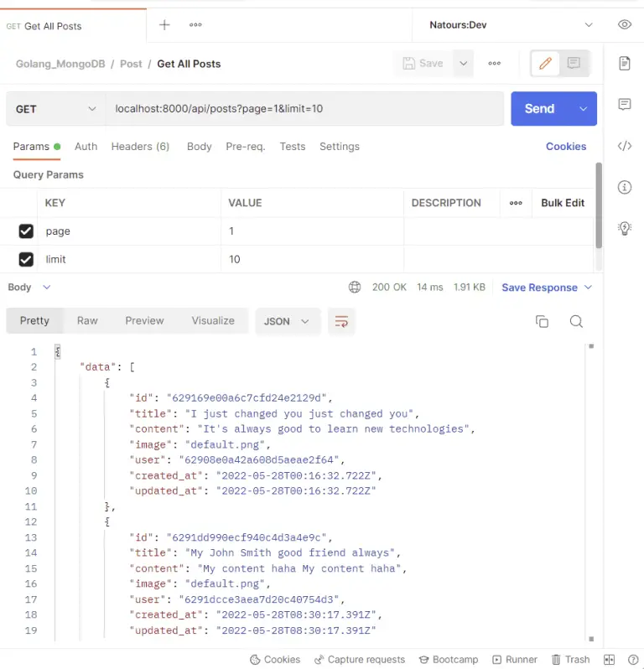This screenshot has height=669, width=644.
Task: Uncheck the page query parameter checkbox
Action: click(26, 231)
